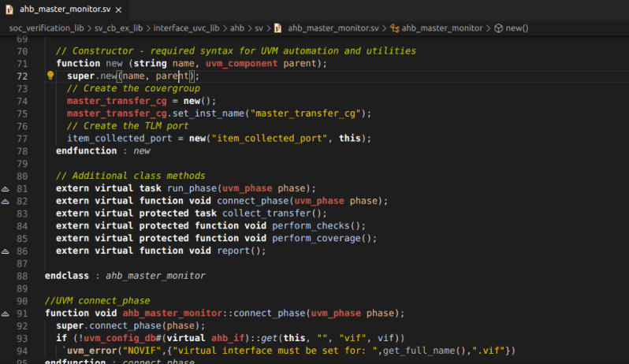The width and height of the screenshot is (629, 364).
Task: Open the ahb breadcrumb folder
Action: (x=237, y=28)
